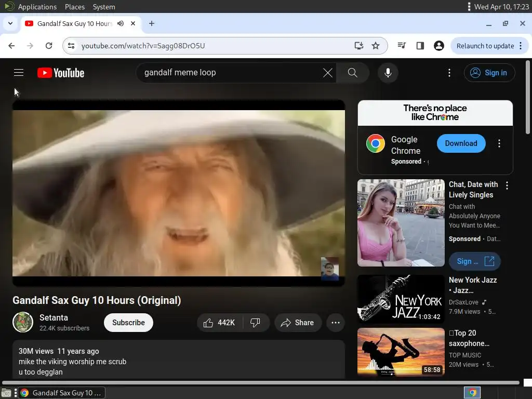Download Google Chrome from the ad

pyautogui.click(x=461, y=143)
